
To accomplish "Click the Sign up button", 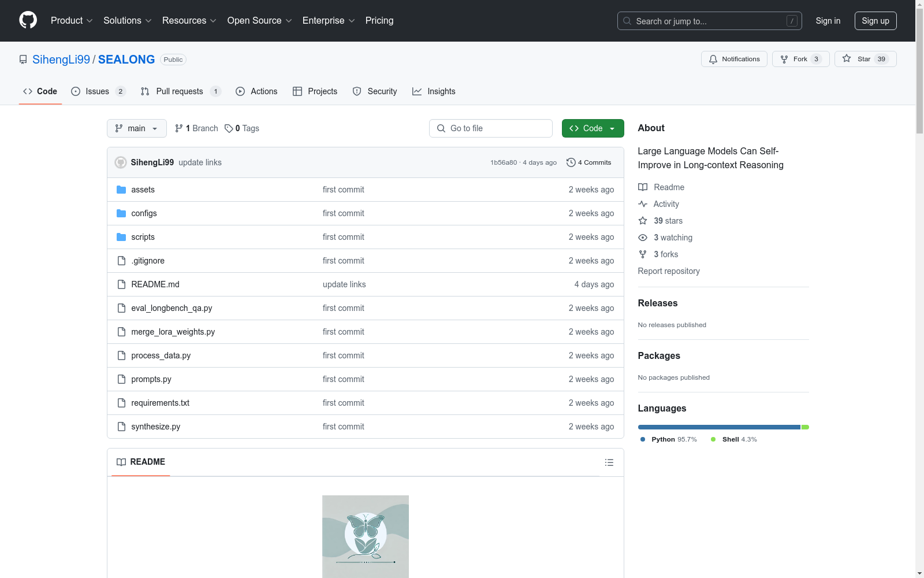I will point(875,21).
